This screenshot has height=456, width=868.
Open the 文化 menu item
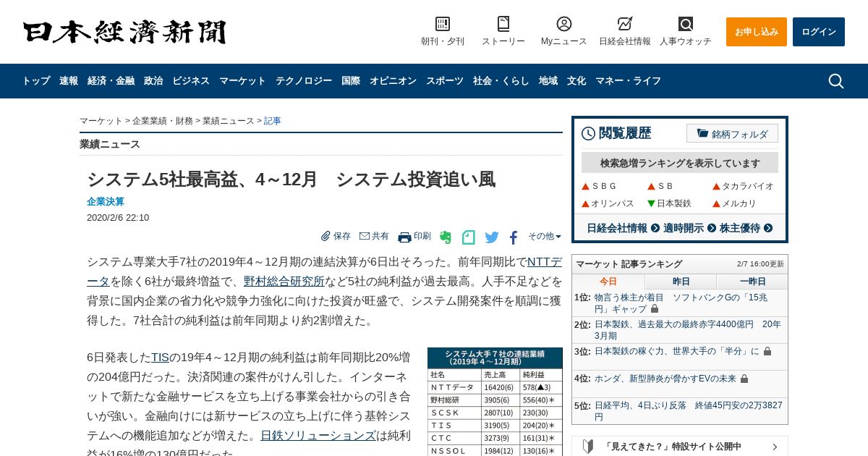[576, 81]
